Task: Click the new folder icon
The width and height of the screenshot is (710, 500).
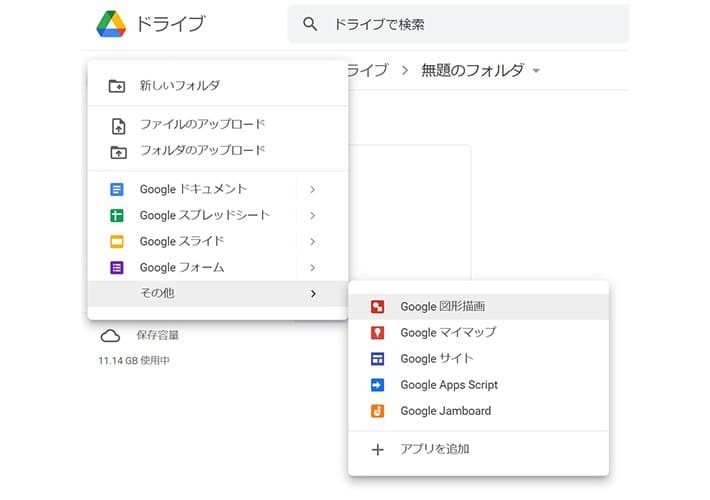Action: [117, 86]
